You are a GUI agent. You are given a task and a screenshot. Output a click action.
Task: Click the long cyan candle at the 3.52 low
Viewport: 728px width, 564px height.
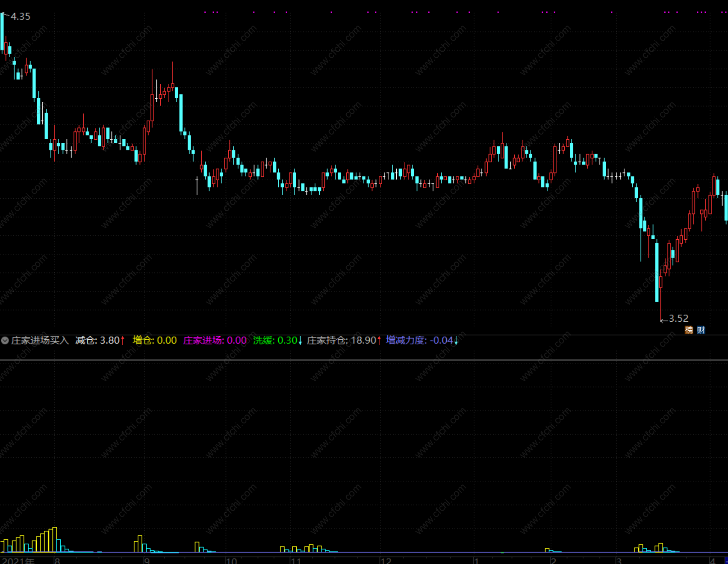pyautogui.click(x=657, y=271)
